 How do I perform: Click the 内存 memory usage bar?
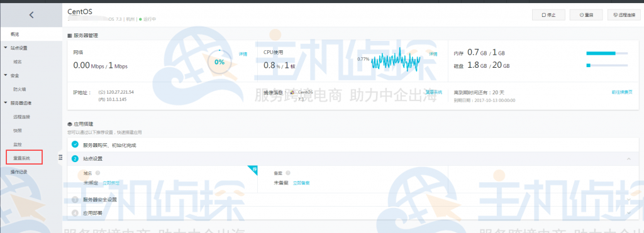(x=607, y=53)
